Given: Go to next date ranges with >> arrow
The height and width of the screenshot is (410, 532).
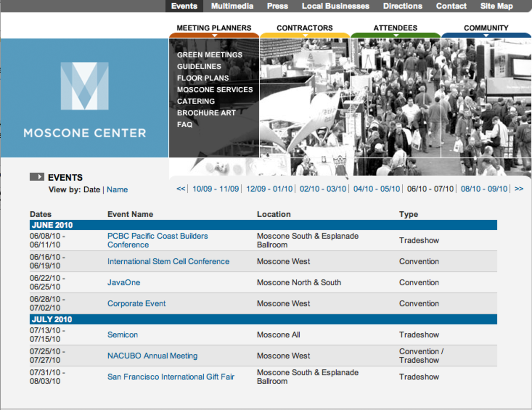Looking at the screenshot, I should pos(519,189).
